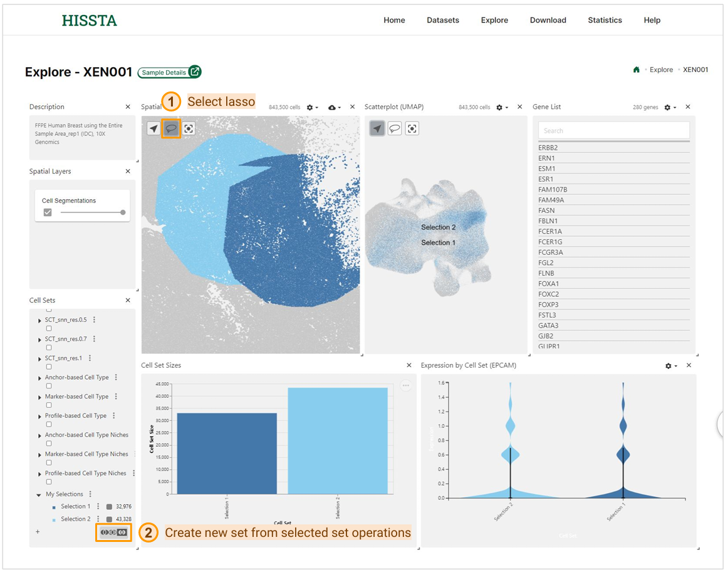Open three-dot menu on Cell Set Sizes chart
Viewport: 728px width, 572px height.
(x=406, y=386)
